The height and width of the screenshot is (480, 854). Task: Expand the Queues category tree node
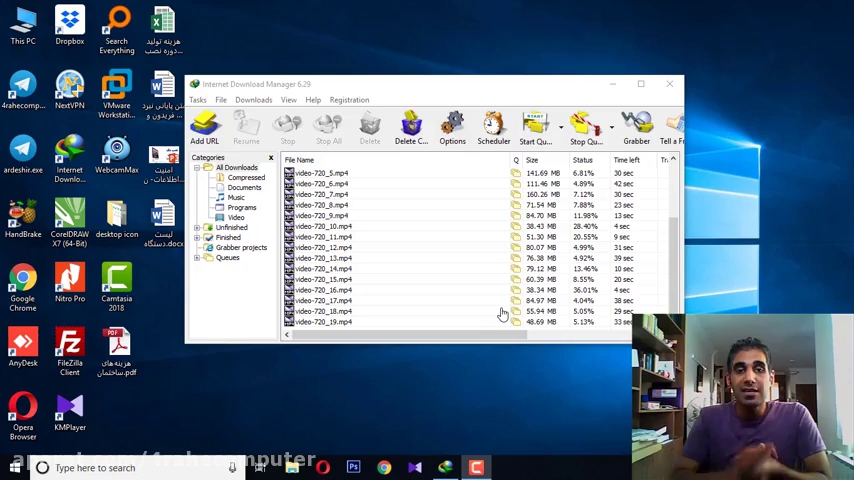click(197, 258)
